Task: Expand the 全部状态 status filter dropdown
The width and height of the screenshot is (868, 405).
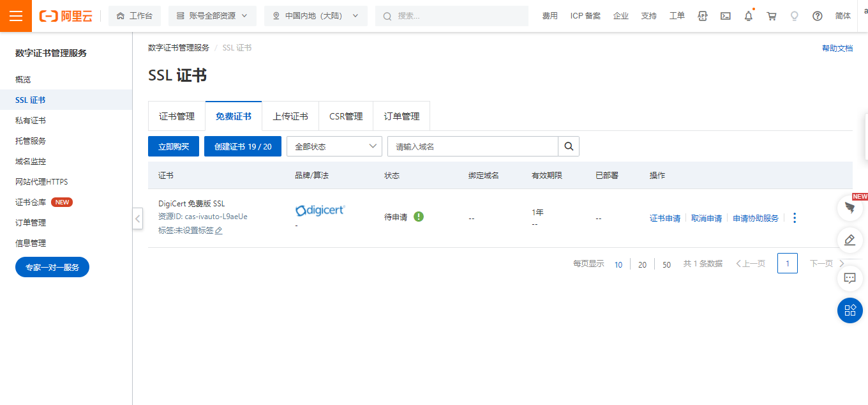Action: tap(334, 146)
